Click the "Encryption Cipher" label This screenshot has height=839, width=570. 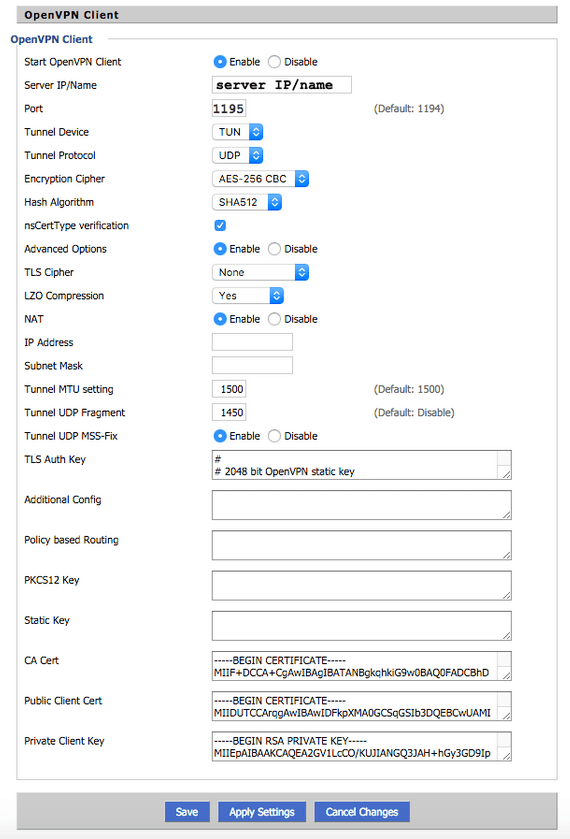click(x=64, y=179)
